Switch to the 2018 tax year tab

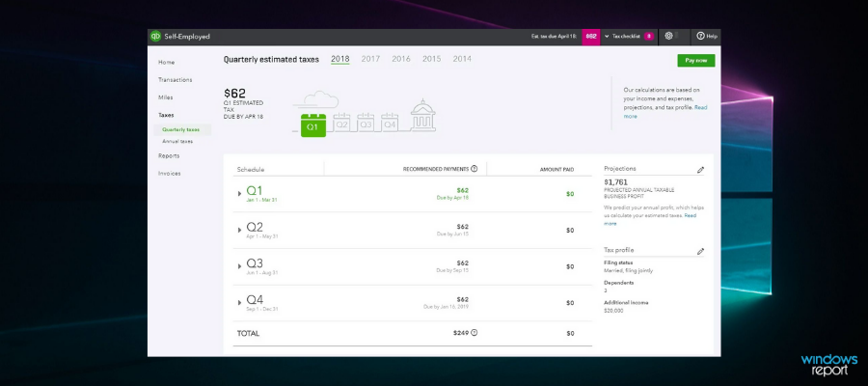339,59
